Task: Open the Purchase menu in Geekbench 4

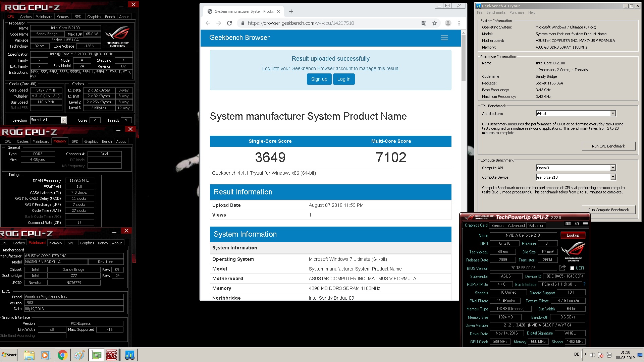Action: 517,12
